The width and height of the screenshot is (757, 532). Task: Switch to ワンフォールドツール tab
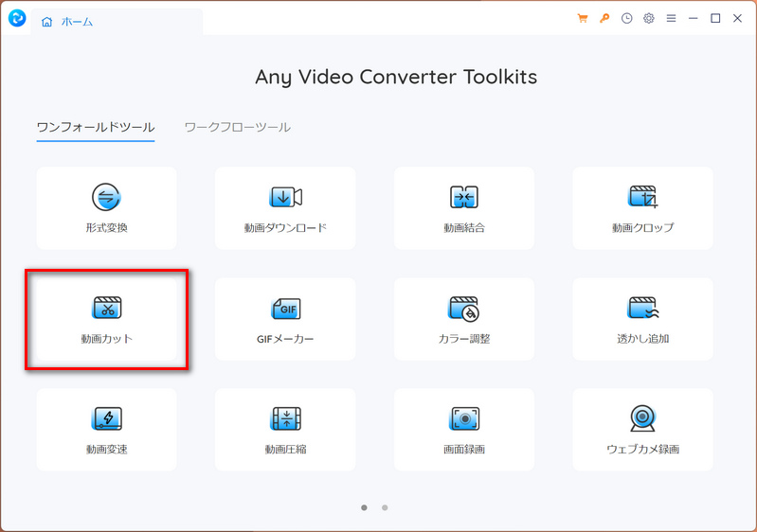tap(96, 128)
